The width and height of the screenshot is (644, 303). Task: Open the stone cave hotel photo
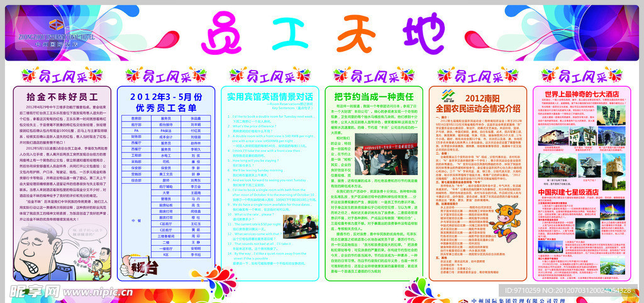611,135
